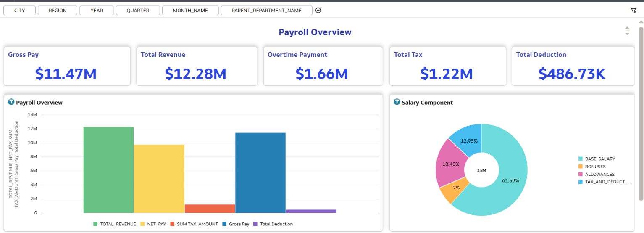The height and width of the screenshot is (233, 644).
Task: Select the MONTH_NAME filter chip
Action: click(x=190, y=11)
